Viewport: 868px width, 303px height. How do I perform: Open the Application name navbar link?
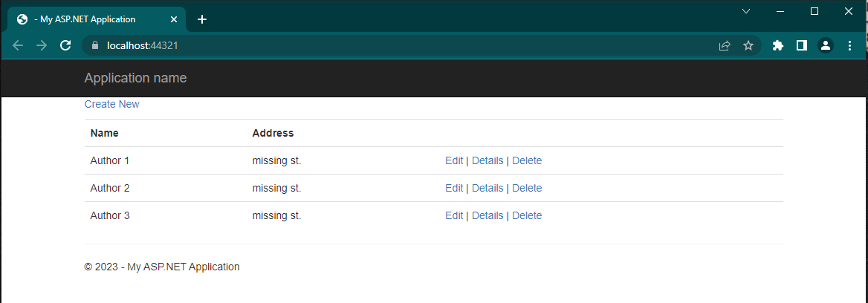pos(135,78)
